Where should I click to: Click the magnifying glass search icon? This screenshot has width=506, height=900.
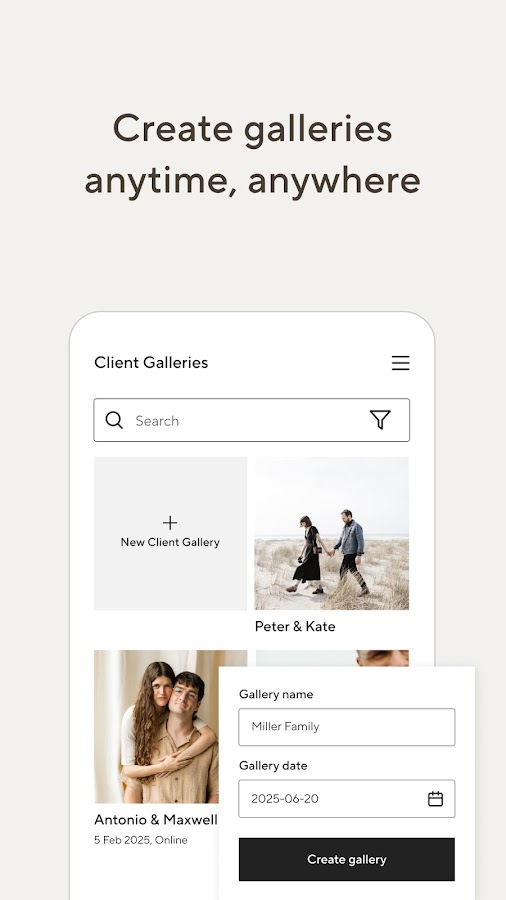(114, 420)
